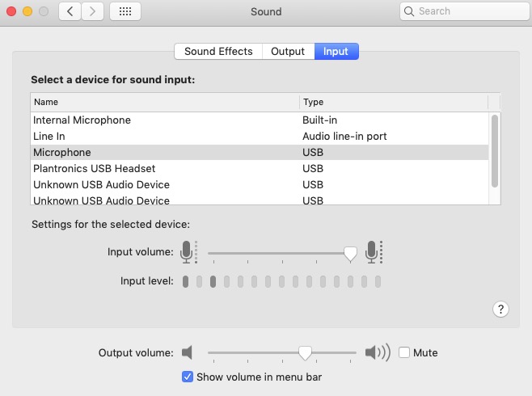Show all preferences grid button
The image size is (532, 396).
(x=125, y=11)
